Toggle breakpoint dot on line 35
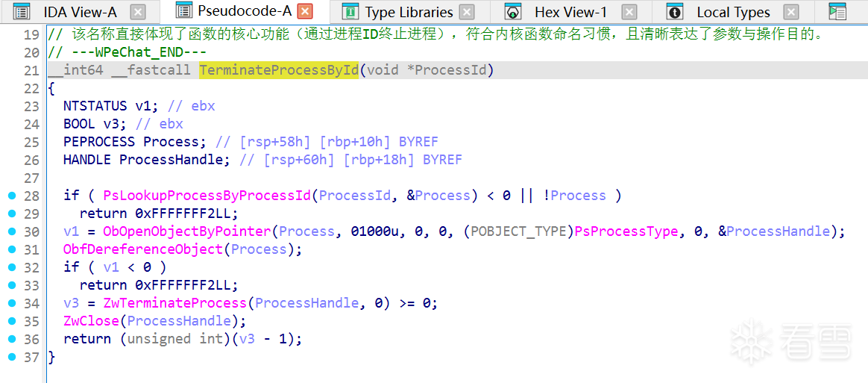 coord(13,322)
